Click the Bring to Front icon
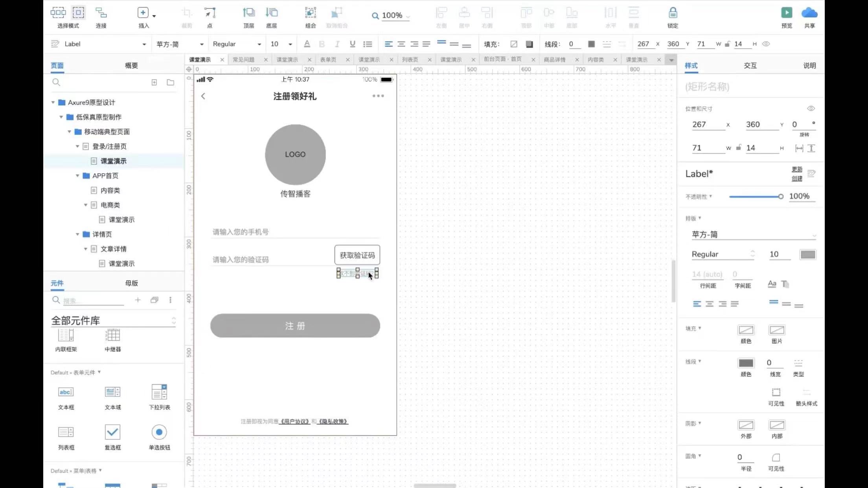 (248, 13)
